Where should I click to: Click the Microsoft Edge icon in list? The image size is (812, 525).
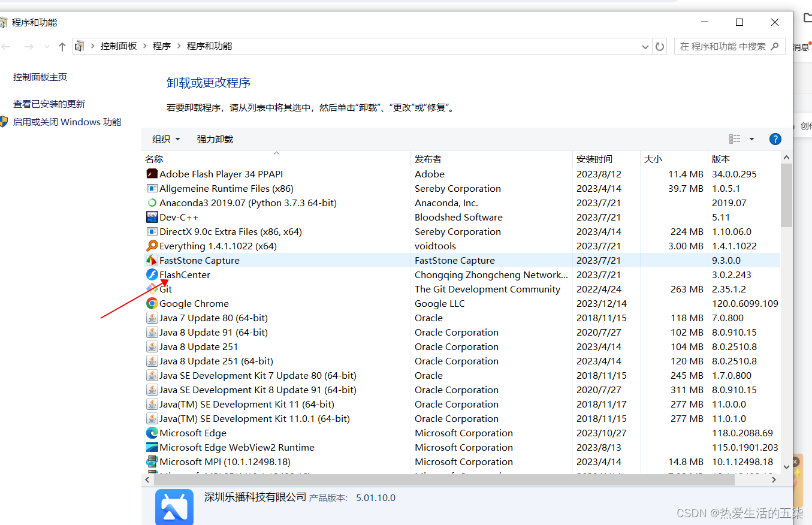(152, 433)
